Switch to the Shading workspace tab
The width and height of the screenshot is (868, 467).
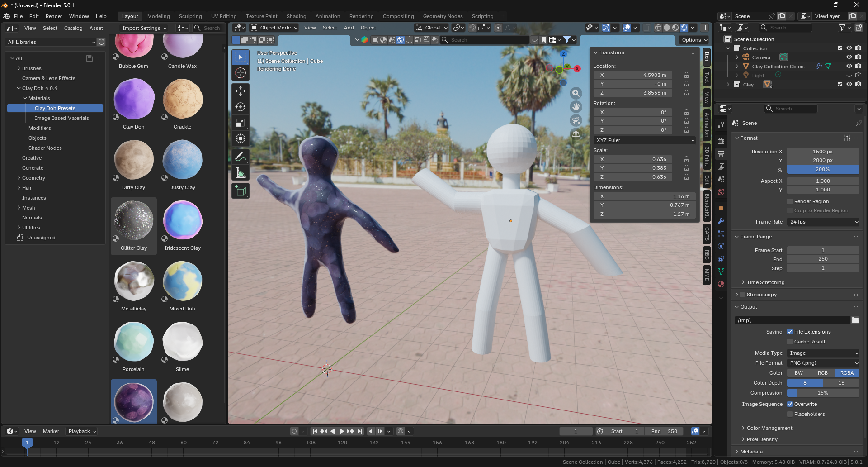click(296, 16)
